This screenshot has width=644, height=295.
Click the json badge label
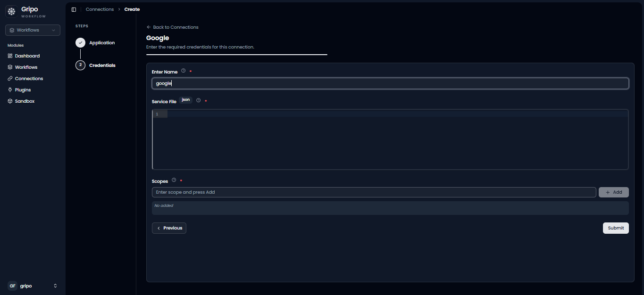coord(186,100)
